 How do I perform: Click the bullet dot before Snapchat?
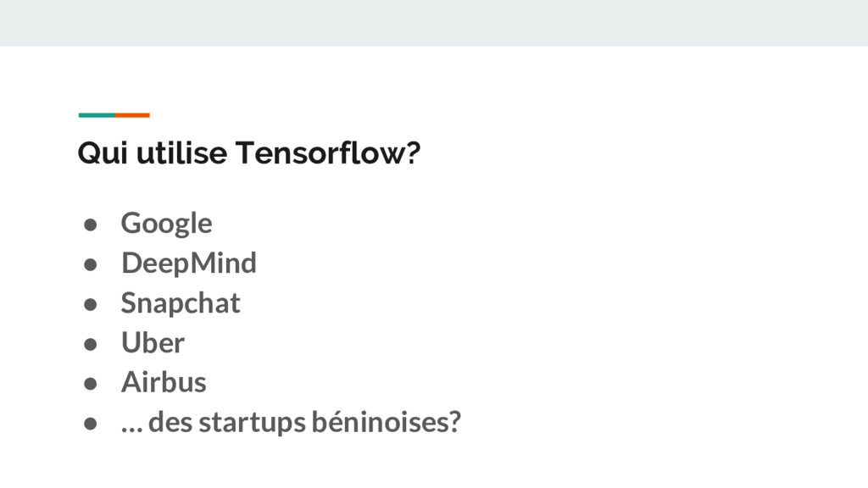(87, 304)
